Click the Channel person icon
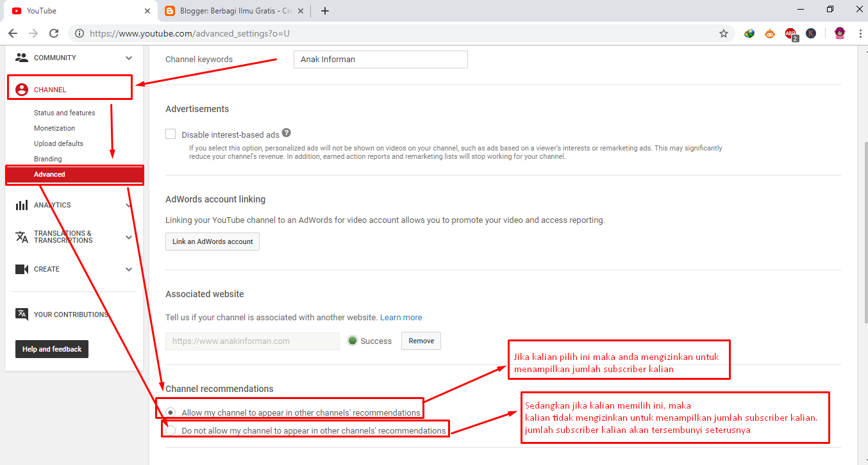Image resolution: width=868 pixels, height=465 pixels. point(22,90)
